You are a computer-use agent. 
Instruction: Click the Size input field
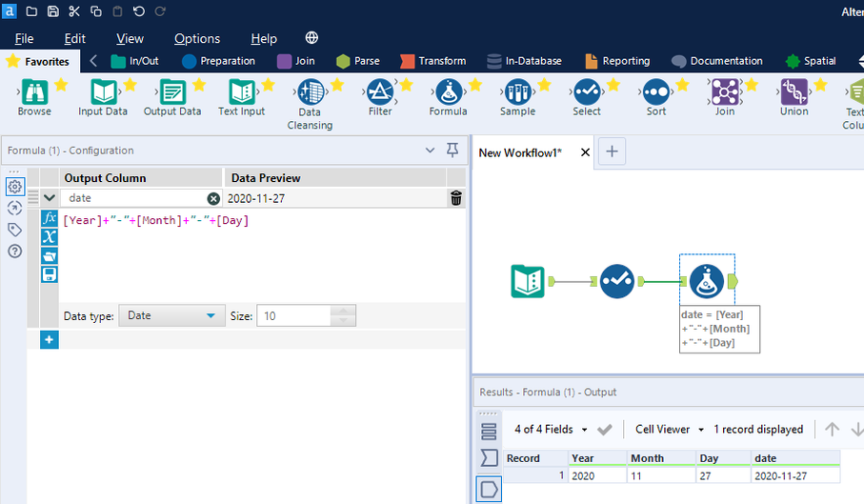click(294, 315)
